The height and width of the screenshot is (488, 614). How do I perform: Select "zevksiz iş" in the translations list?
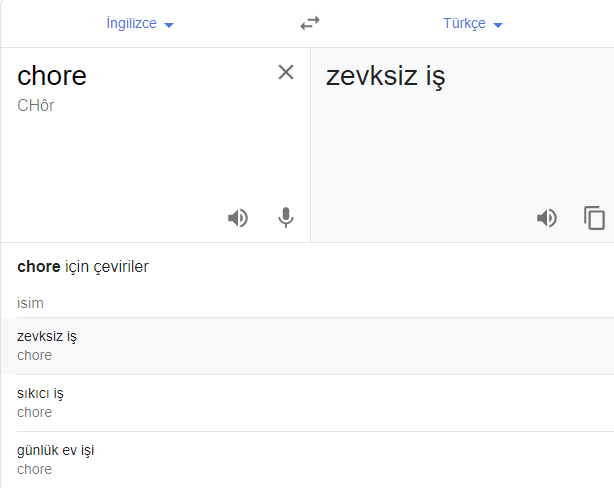[x=47, y=336]
